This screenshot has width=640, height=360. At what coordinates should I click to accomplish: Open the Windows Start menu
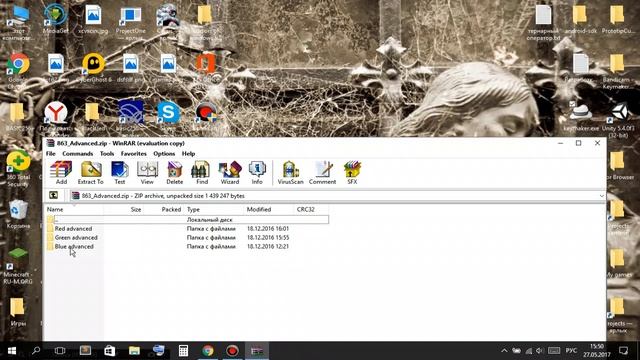click(x=11, y=351)
